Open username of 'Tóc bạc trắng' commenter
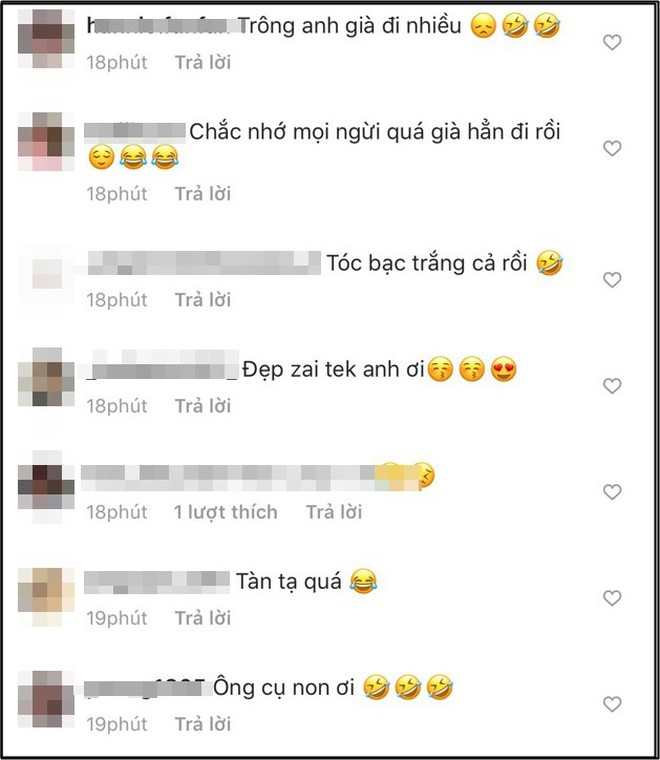This screenshot has width=660, height=760. pos(204,263)
